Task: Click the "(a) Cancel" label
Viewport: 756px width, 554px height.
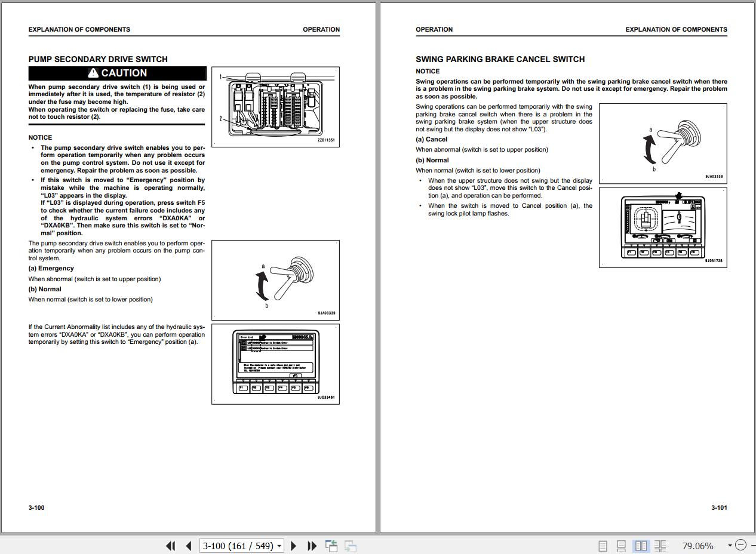Action: coord(432,139)
